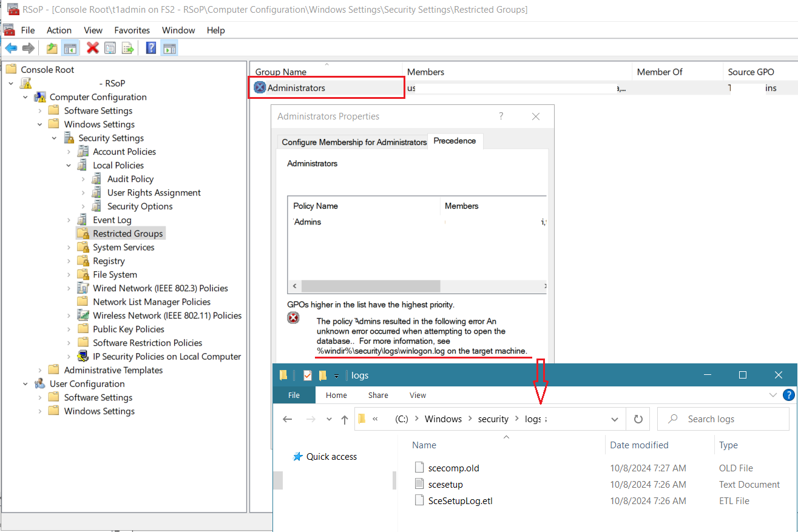The height and width of the screenshot is (532, 798).
Task: Click the help question mark in Administrators Properties
Action: click(501, 116)
